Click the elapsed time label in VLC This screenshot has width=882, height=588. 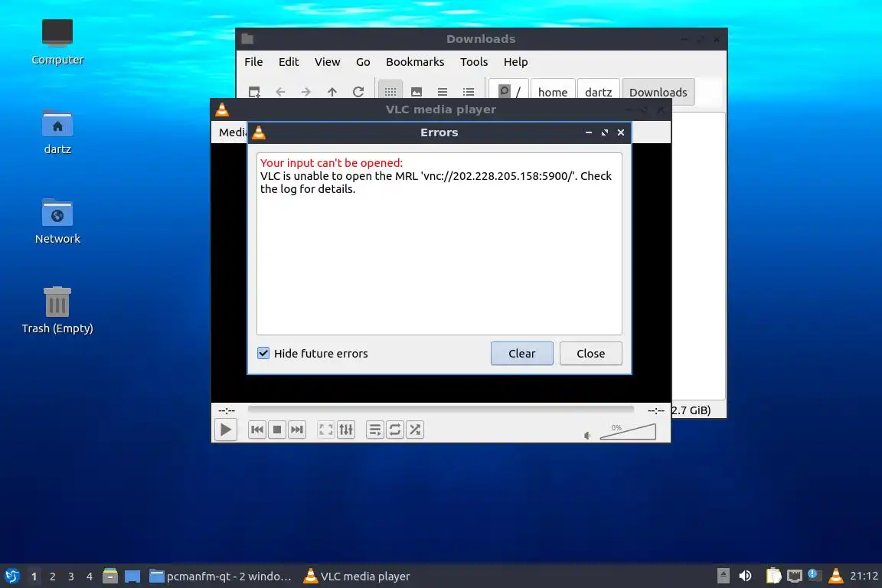click(226, 410)
